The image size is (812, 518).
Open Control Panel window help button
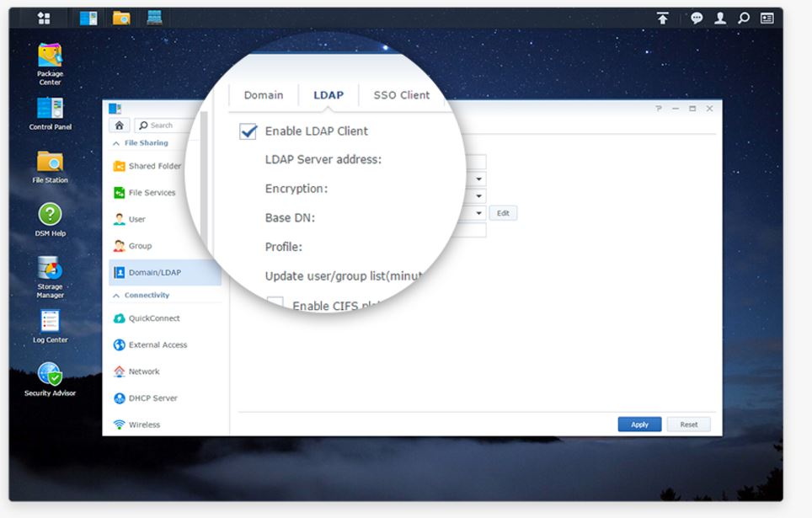(658, 109)
